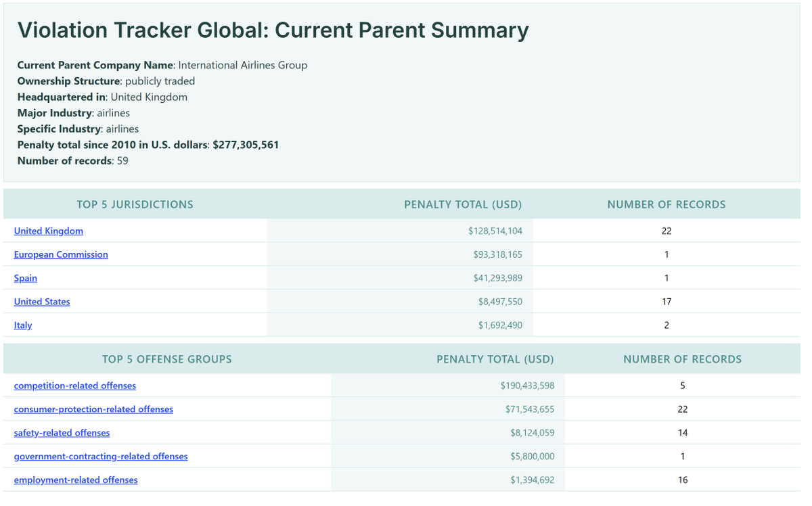This screenshot has height=506, width=812.
Task: Click Number of Records header in jurisdictions table
Action: click(667, 204)
